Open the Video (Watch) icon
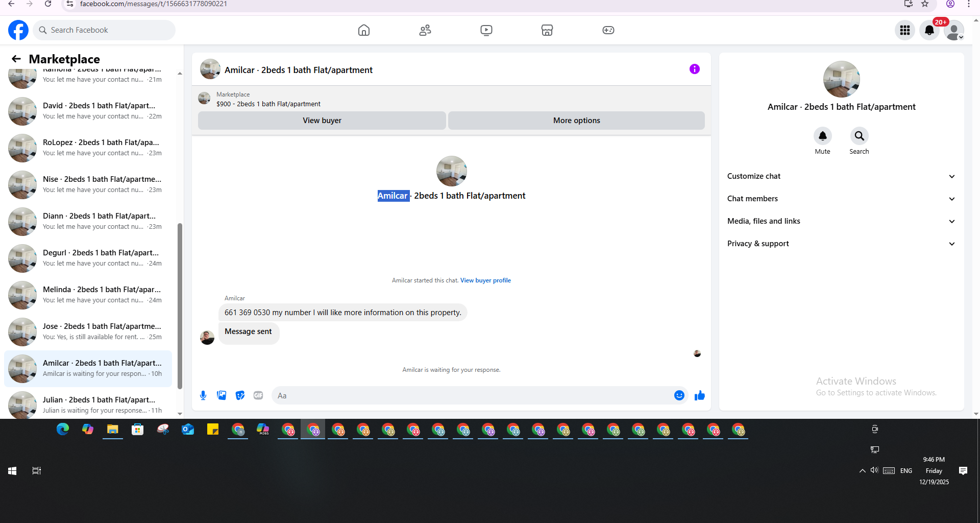The height and width of the screenshot is (523, 980). [x=486, y=30]
